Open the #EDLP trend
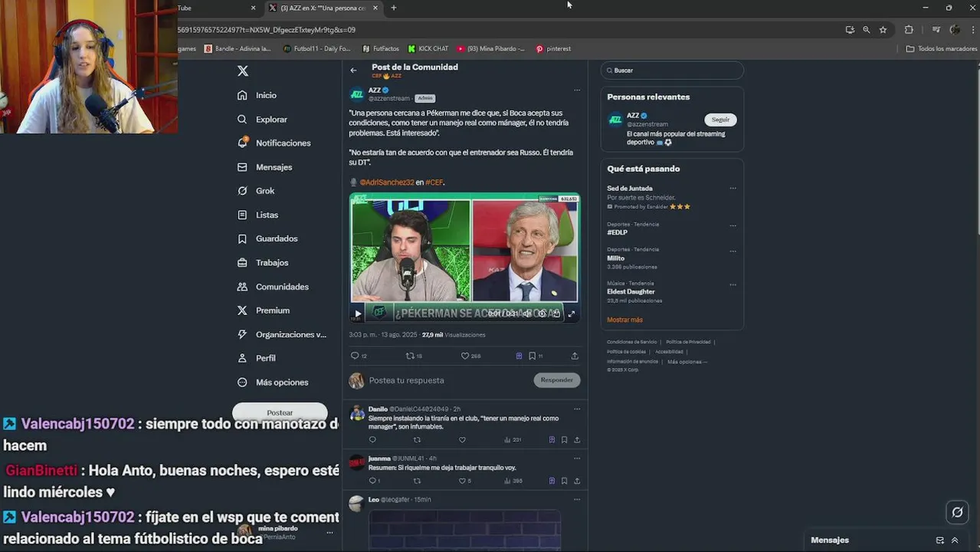Screen dimensions: 980x552 (x=618, y=232)
